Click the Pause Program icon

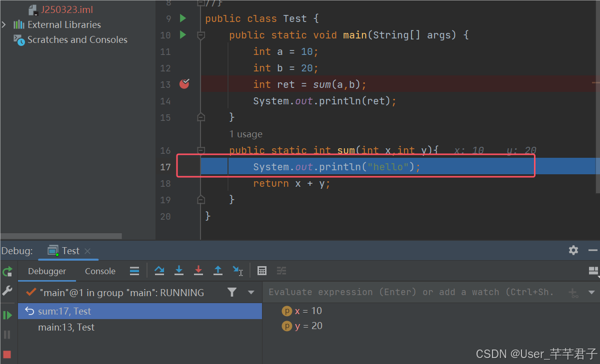7,335
